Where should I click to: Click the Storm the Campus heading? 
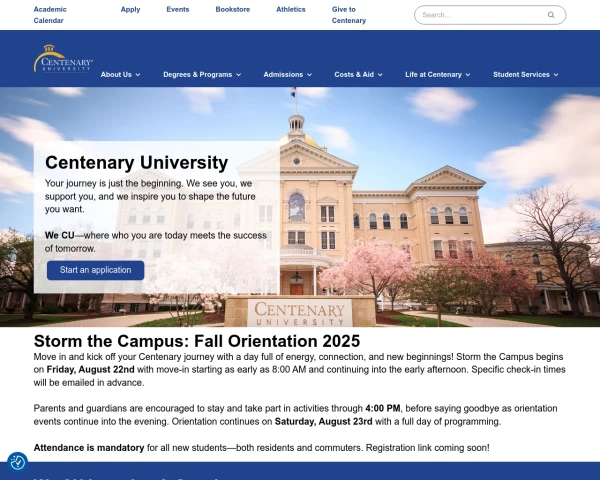tap(197, 341)
